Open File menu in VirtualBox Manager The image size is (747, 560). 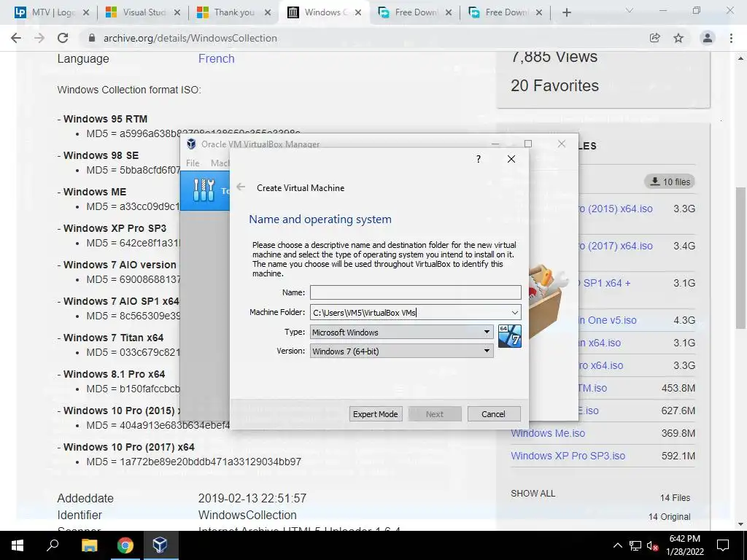point(193,163)
